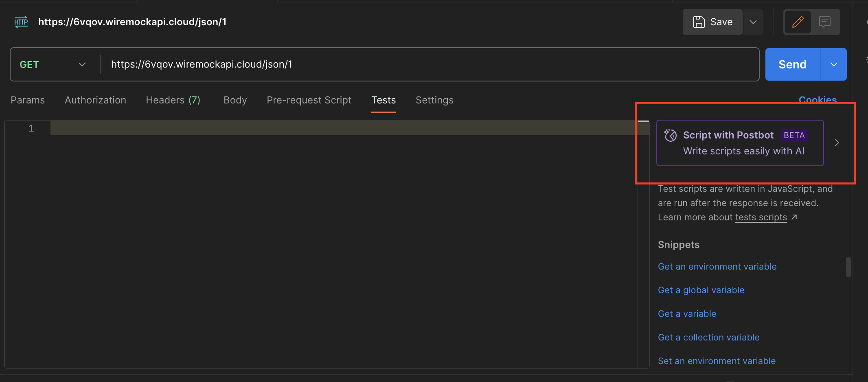
Task: Insert the Set an environment variable snippet
Action: tap(717, 361)
